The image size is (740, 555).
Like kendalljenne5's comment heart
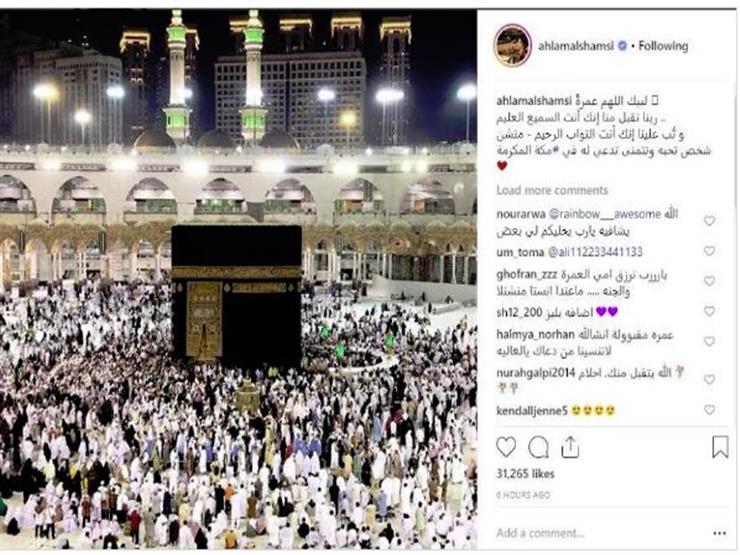[709, 410]
